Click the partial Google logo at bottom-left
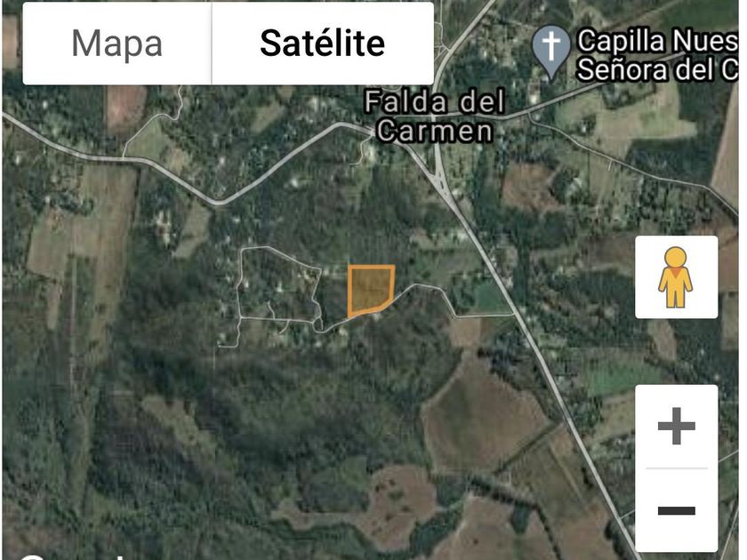 [71, 556]
